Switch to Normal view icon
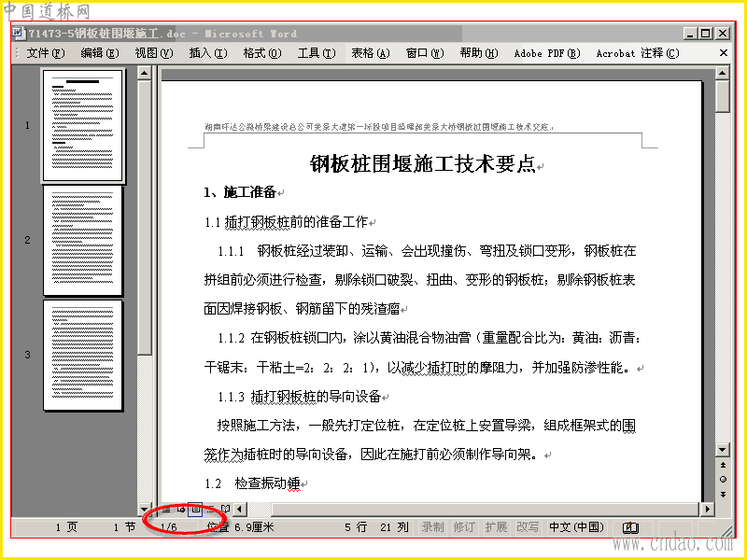Image resolution: width=747 pixels, height=560 pixels. pos(166,509)
